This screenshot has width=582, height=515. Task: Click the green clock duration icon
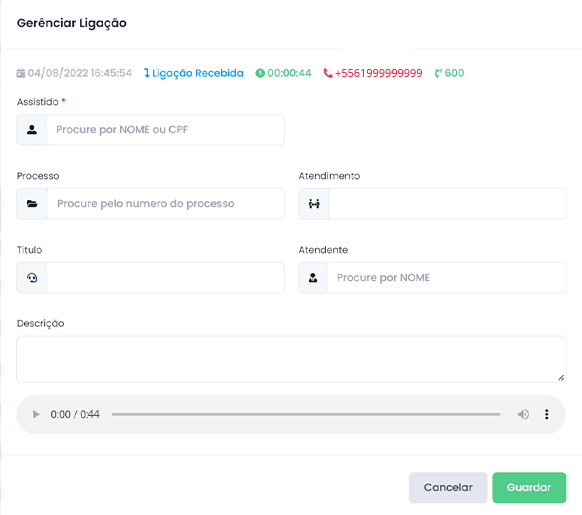260,73
